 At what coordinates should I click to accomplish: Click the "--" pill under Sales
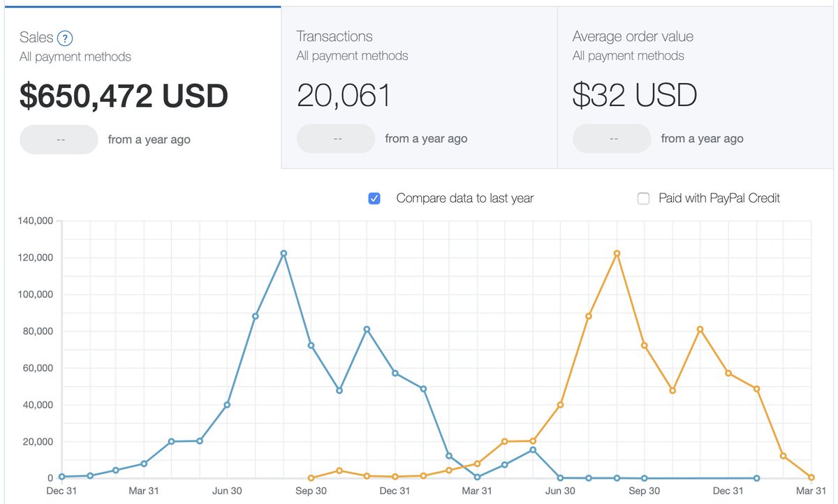click(x=59, y=139)
